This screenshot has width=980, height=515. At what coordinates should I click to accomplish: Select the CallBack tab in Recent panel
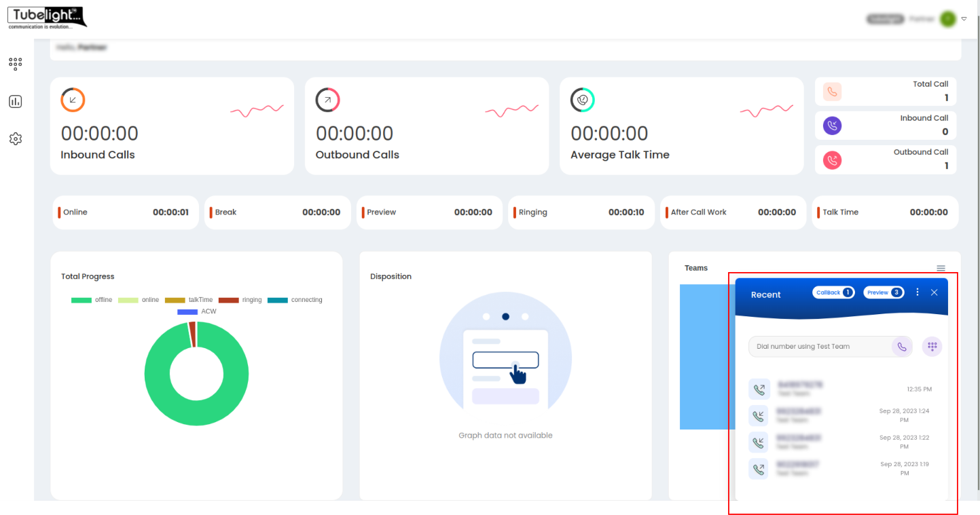[833, 292]
